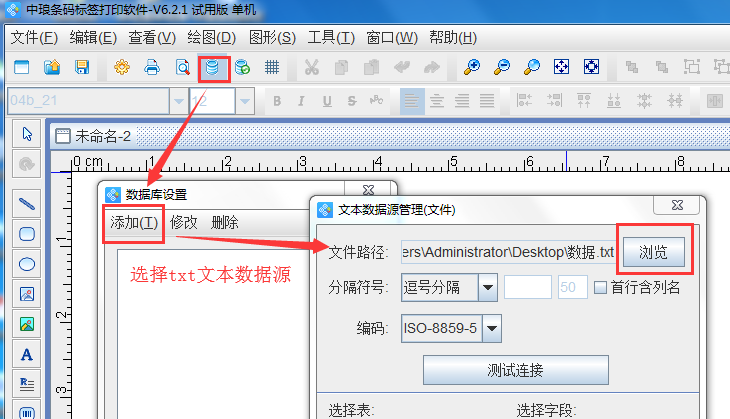Select the ellipse drawing tool
This screenshot has width=730, height=419.
tap(27, 265)
